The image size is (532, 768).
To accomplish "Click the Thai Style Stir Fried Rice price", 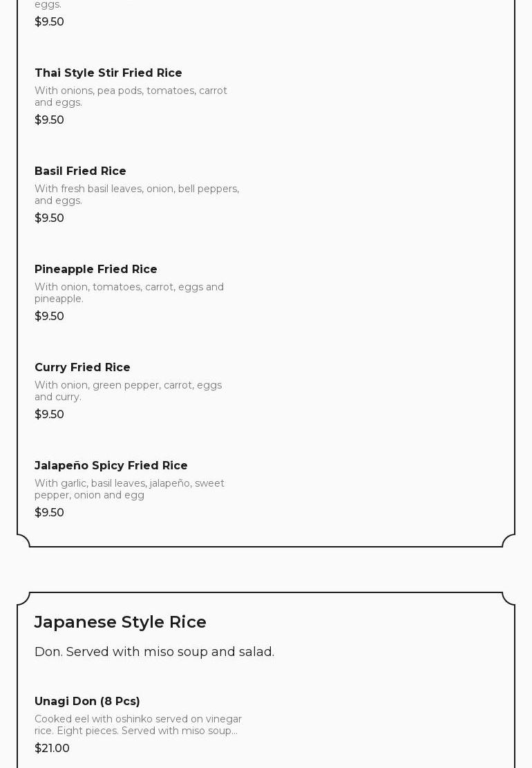I will coord(49,120).
